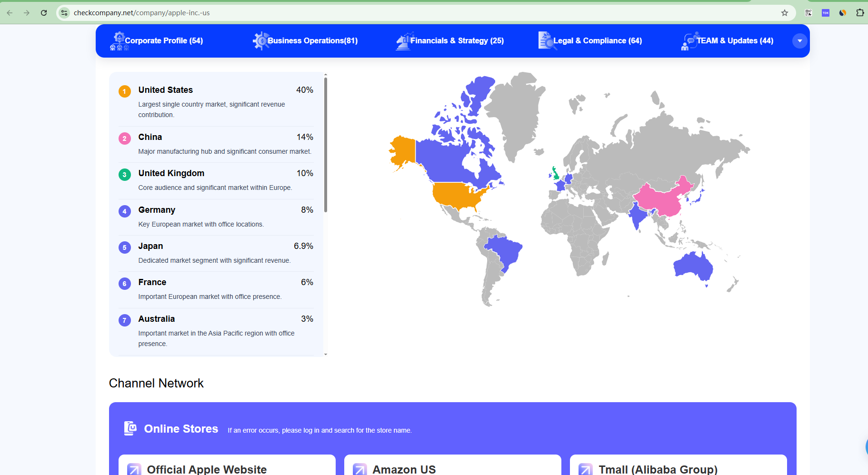Click the Similarweb extension icon
Viewport: 868px width, 475px height.
click(843, 13)
